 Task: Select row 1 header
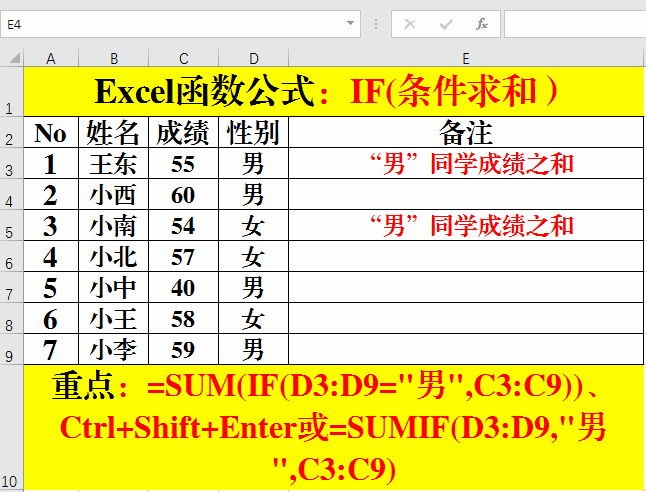(12, 91)
